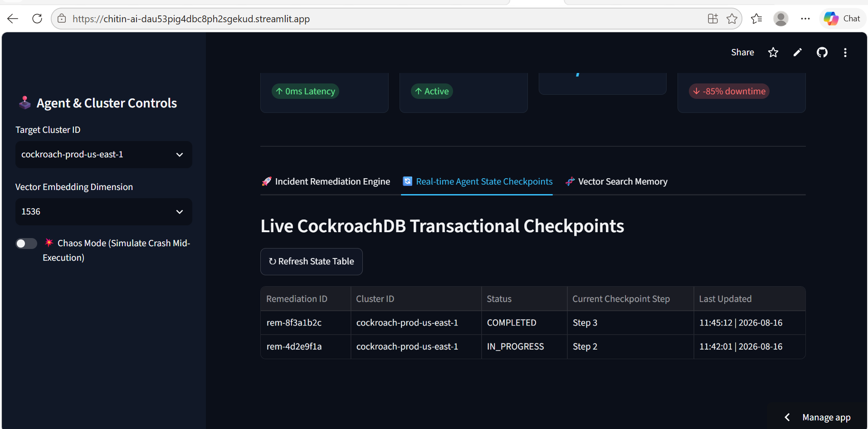
Task: Open the browser profile menu
Action: [781, 19]
